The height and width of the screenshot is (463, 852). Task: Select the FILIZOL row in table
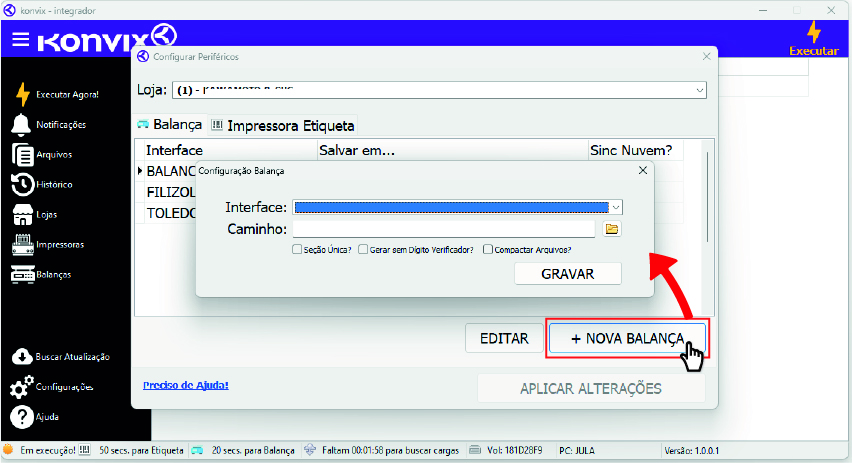(x=170, y=192)
